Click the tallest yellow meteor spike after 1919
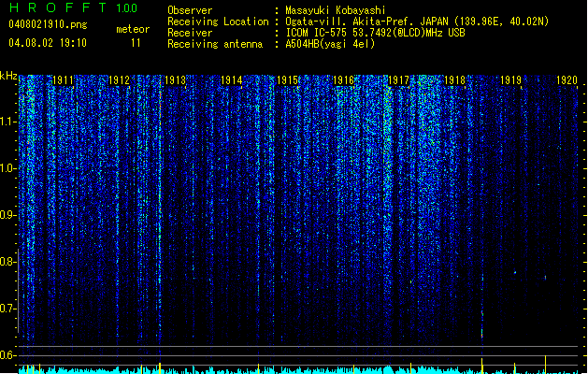This screenshot has height=374, width=588. click(x=545, y=365)
